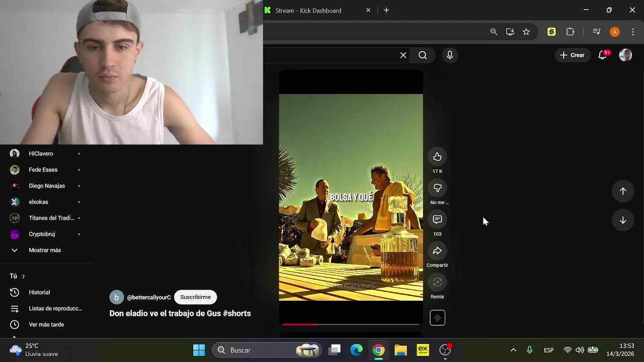This screenshot has height=362, width=644.
Task: Open the Remix option
Action: click(x=437, y=283)
